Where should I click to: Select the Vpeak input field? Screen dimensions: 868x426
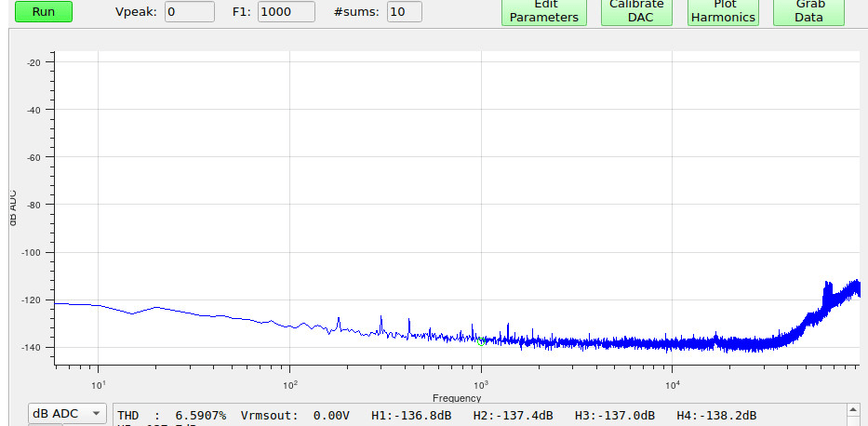(x=189, y=11)
